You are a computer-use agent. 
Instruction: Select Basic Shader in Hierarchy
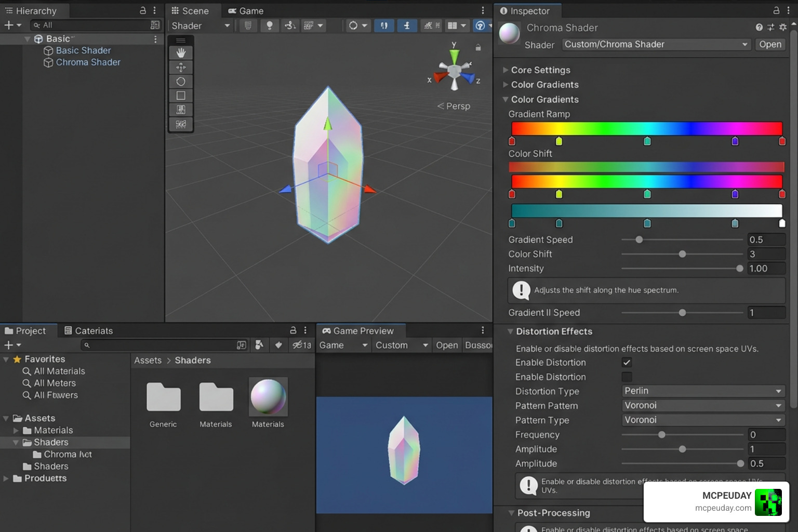pyautogui.click(x=83, y=50)
